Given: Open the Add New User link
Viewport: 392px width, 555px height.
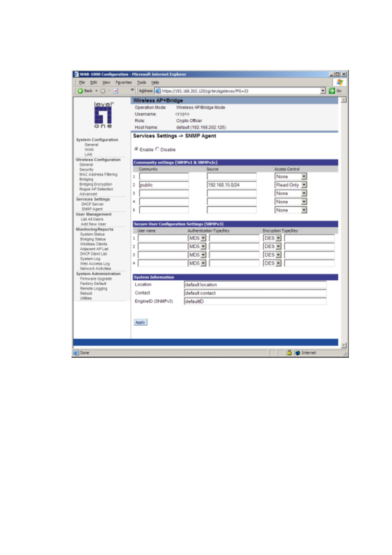Looking at the screenshot, I should pyautogui.click(x=93, y=224).
